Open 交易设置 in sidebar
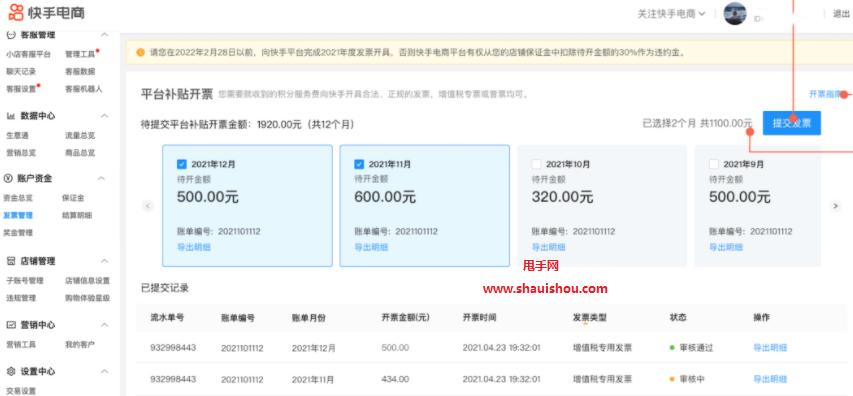Image resolution: width=853 pixels, height=396 pixels. [x=21, y=391]
